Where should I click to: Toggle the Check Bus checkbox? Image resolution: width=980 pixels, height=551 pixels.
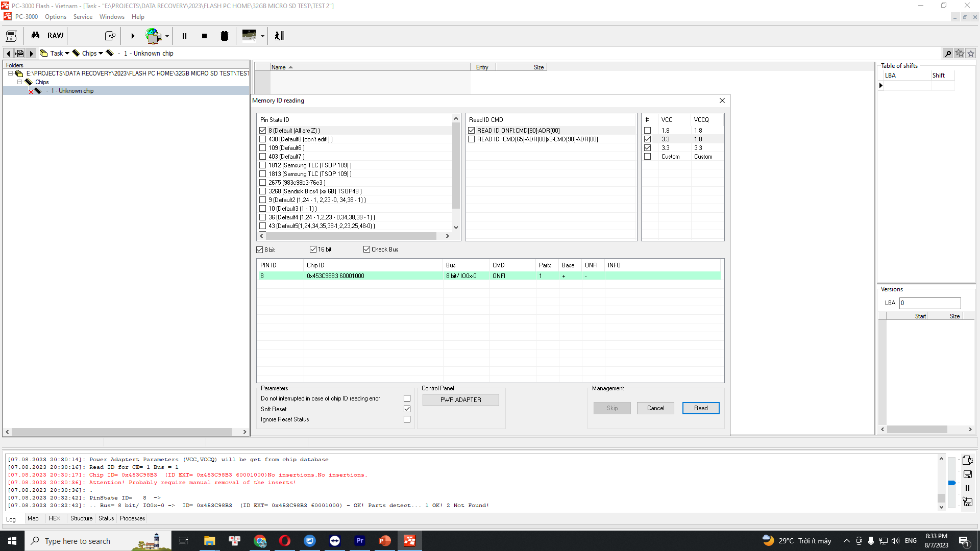(x=366, y=249)
